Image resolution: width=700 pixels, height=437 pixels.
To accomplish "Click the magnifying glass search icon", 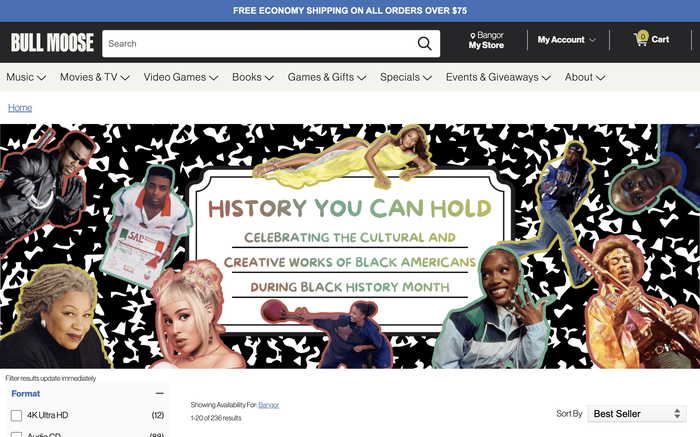I will 425,43.
